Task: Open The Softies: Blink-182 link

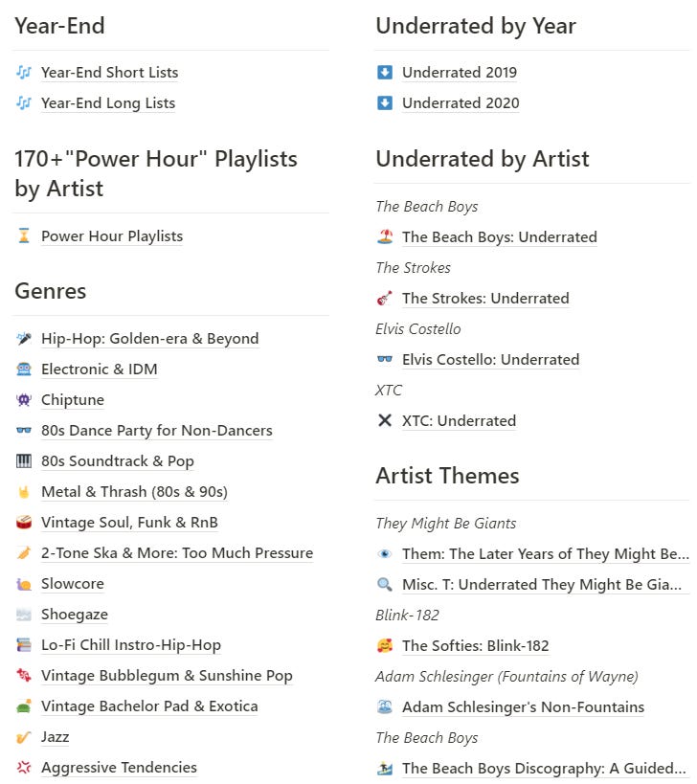Action: 476,646
